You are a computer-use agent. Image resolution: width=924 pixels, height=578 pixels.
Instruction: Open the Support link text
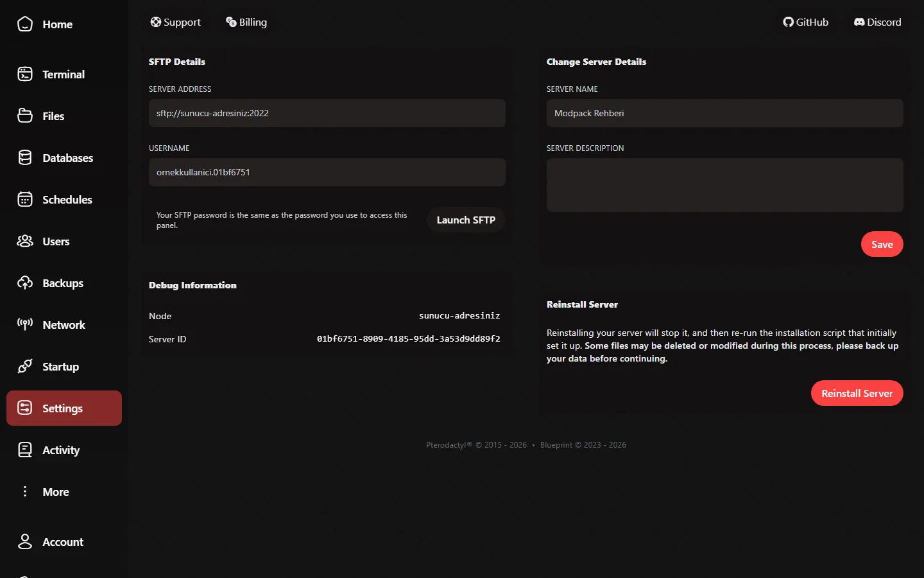click(x=182, y=22)
